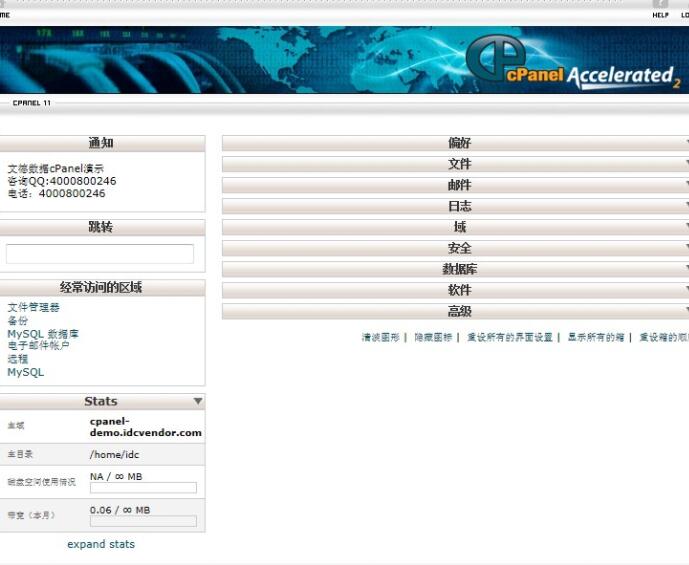Expand the 高级 section header
This screenshot has width=689, height=565.
click(x=455, y=311)
